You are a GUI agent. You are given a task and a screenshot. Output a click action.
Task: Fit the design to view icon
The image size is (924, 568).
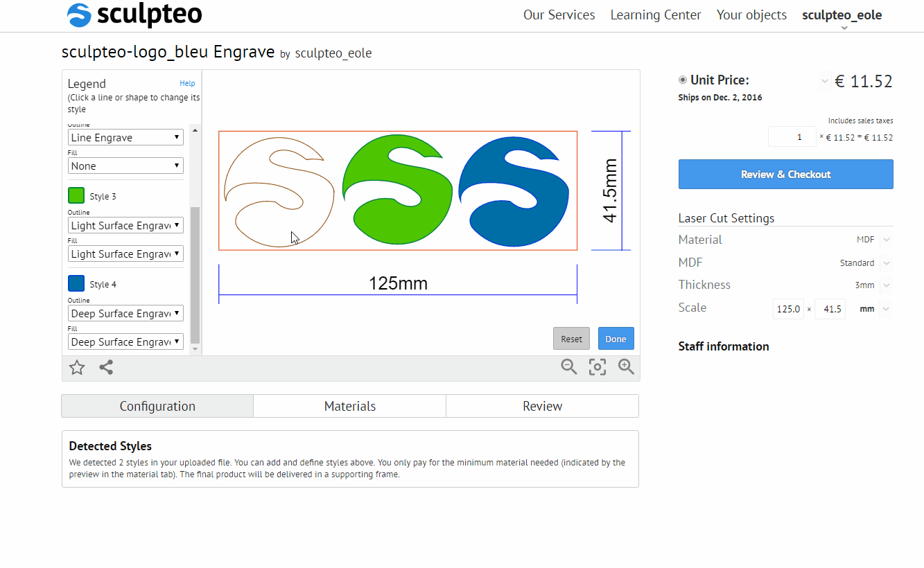point(598,367)
